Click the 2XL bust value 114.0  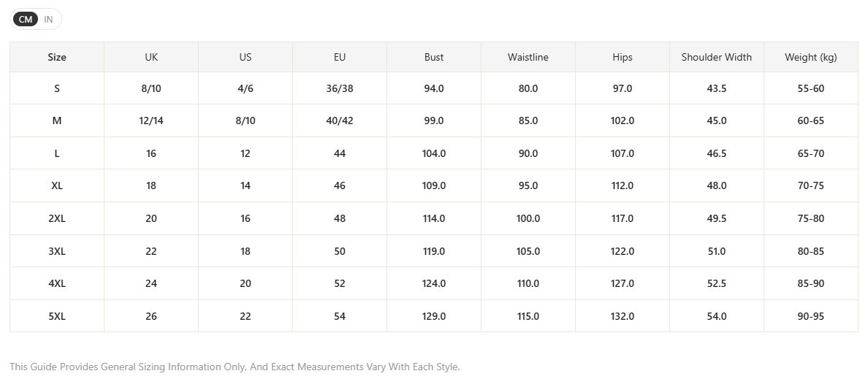pyautogui.click(x=434, y=218)
